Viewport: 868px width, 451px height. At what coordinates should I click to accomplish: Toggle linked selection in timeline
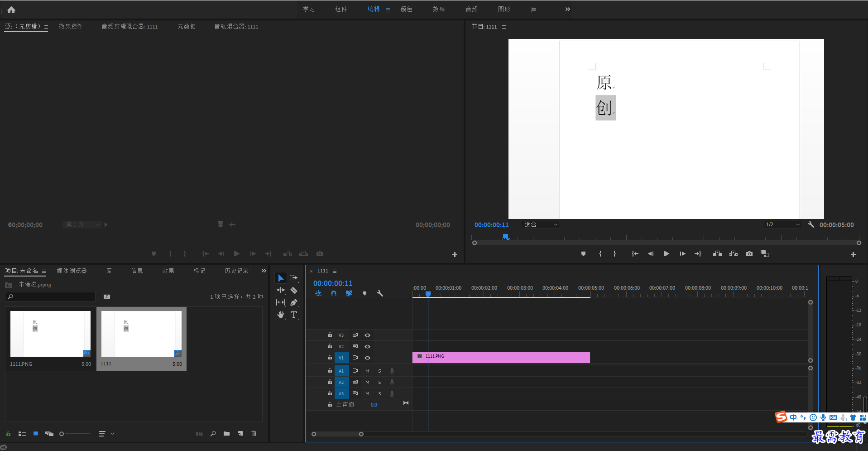click(x=349, y=294)
